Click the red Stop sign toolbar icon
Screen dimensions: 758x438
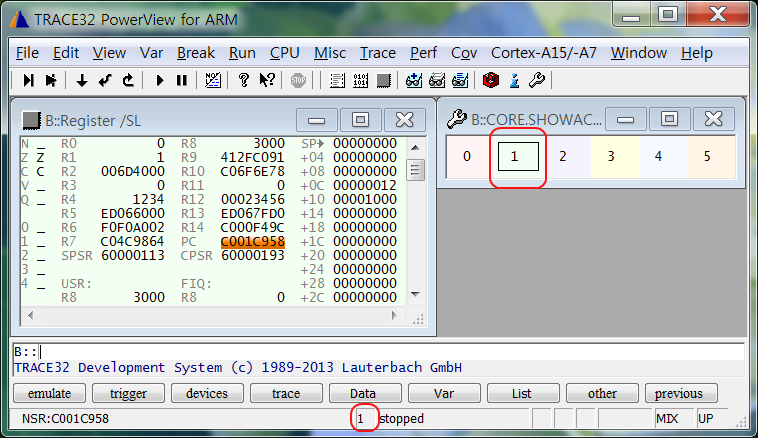point(298,80)
